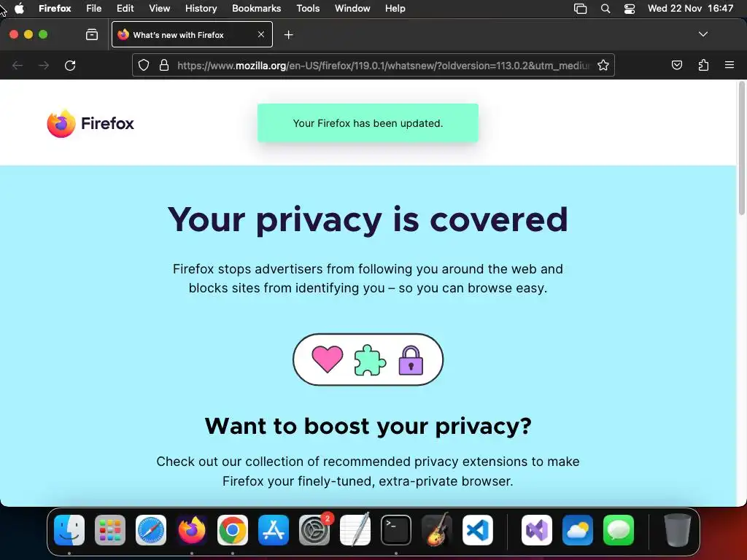
Task: Open the App Store from the dock
Action: [x=274, y=529]
